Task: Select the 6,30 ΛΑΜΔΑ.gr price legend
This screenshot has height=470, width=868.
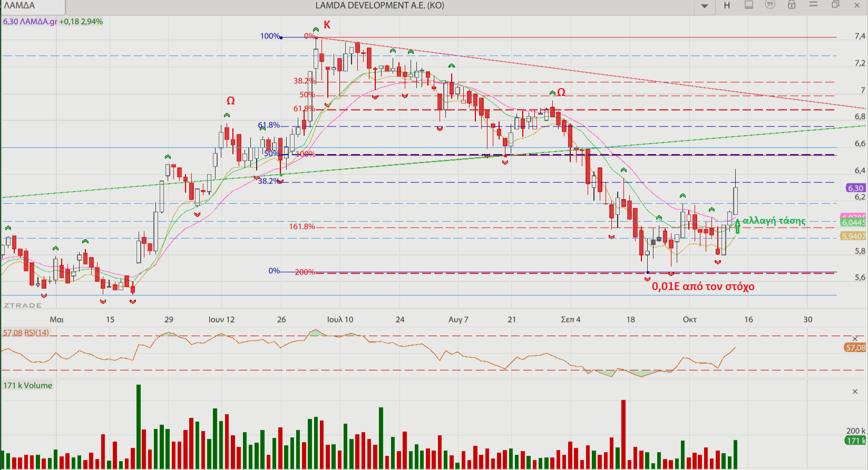Action: 53,22
